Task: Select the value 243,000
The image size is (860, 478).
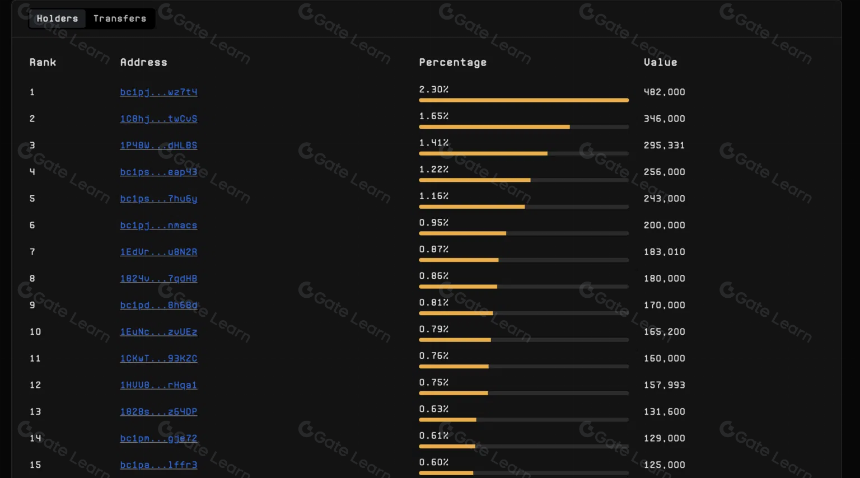Action: click(664, 199)
